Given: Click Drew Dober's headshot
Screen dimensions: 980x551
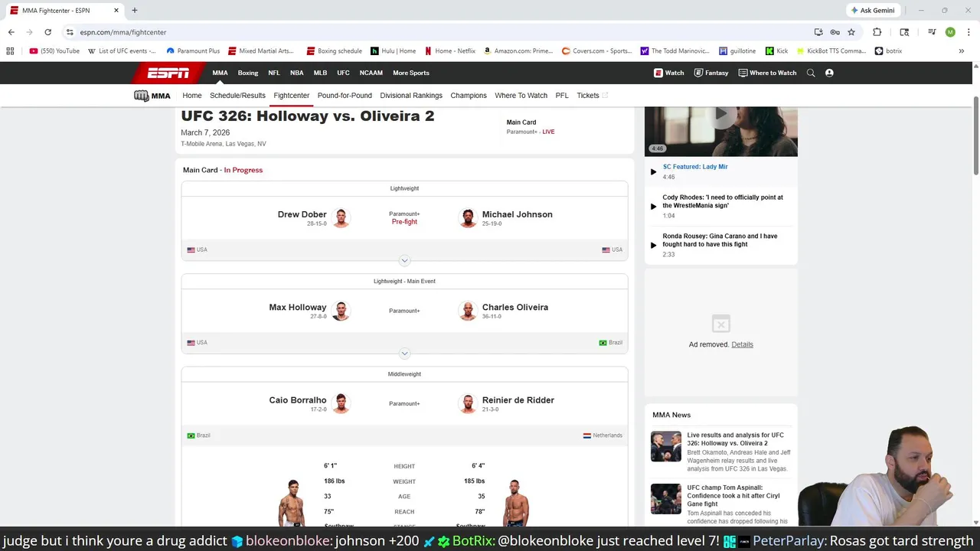Looking at the screenshot, I should (341, 218).
